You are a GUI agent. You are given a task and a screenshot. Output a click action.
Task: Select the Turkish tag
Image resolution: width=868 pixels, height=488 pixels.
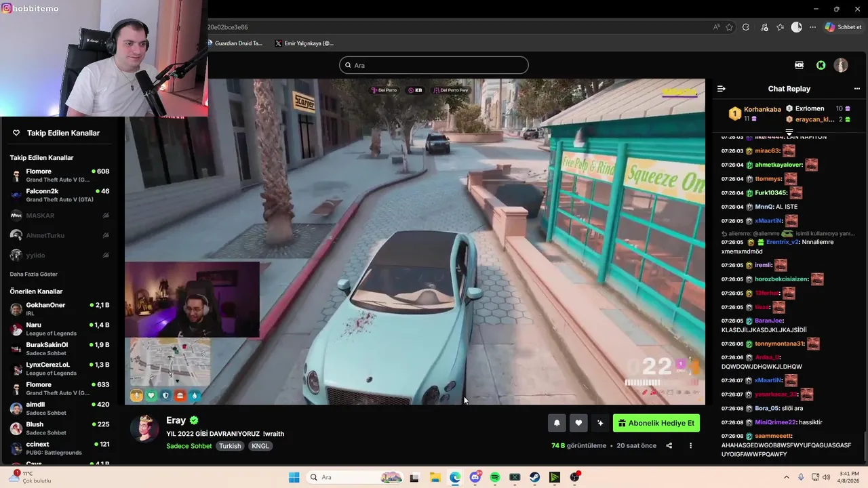tap(230, 446)
